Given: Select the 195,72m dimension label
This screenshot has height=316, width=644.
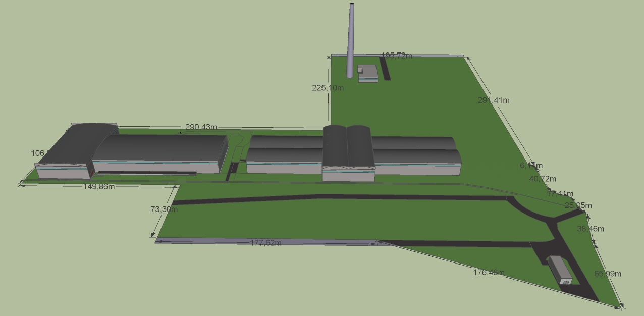Looking at the screenshot, I should 397,56.
